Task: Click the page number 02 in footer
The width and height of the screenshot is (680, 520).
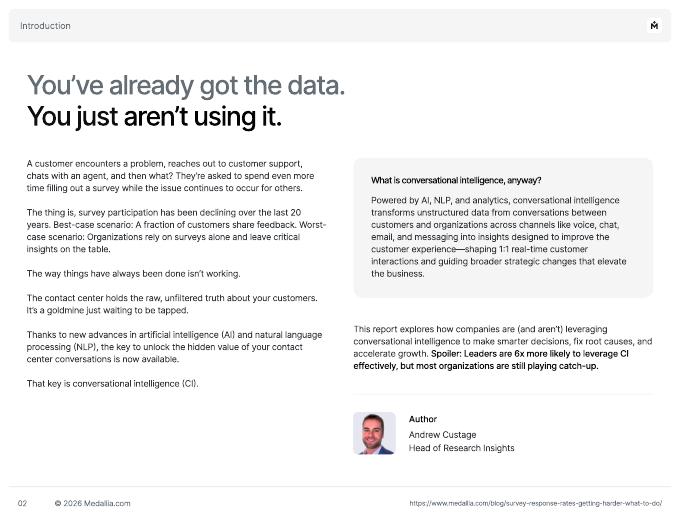Action: pos(22,503)
